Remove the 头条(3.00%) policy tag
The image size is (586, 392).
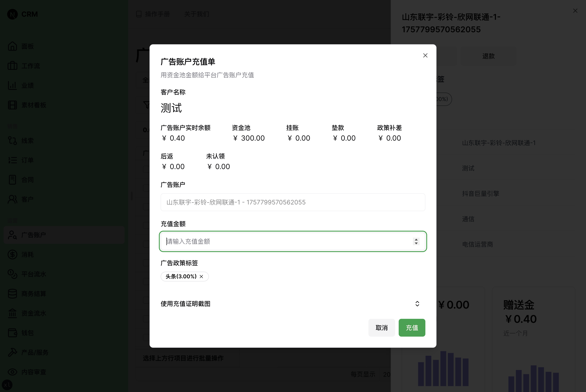pyautogui.click(x=202, y=277)
